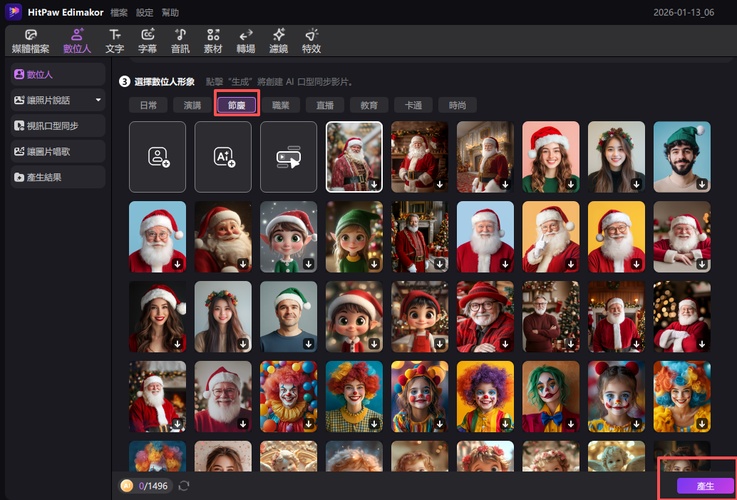Switch to the 卡通 avatar category tab
Viewport: 737px width, 500px height.
coord(413,104)
